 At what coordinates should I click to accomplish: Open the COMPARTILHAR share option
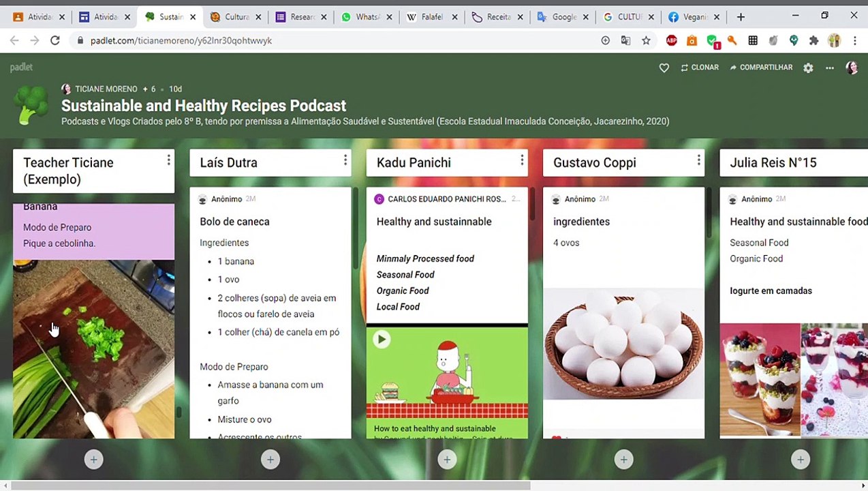click(761, 68)
